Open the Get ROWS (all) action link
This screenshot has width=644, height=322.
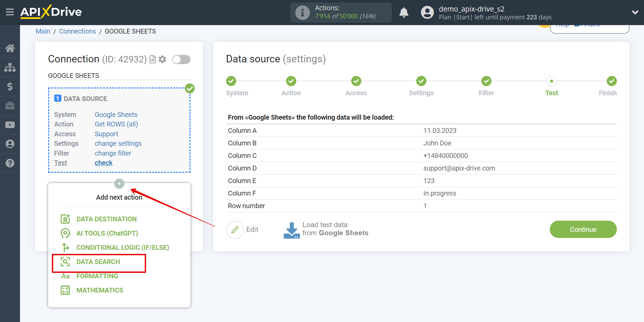116,124
